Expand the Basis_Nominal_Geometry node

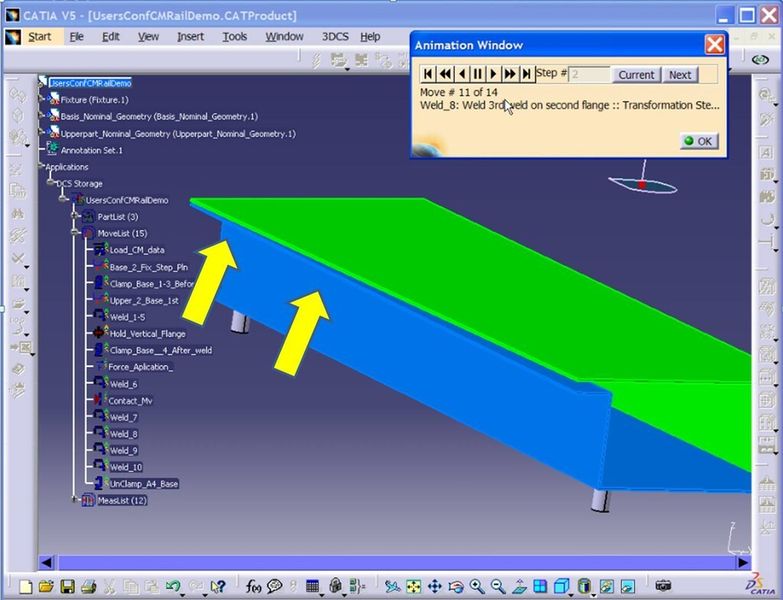42,115
